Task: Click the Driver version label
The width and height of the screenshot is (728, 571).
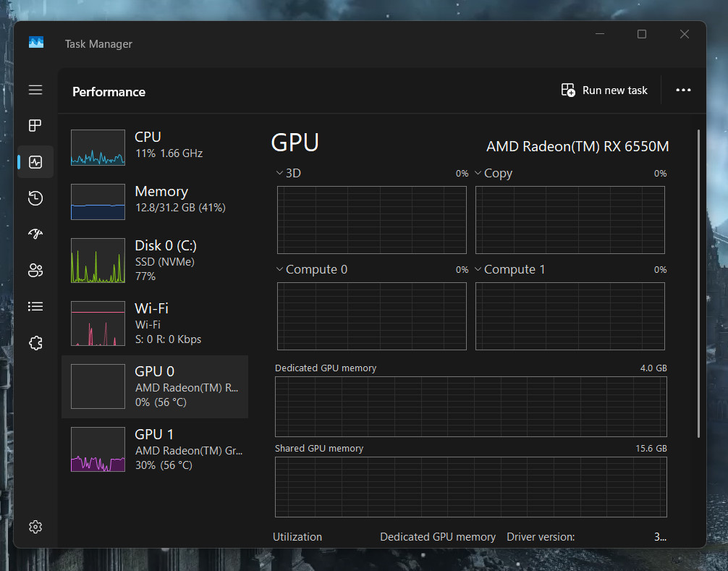Action: [541, 537]
